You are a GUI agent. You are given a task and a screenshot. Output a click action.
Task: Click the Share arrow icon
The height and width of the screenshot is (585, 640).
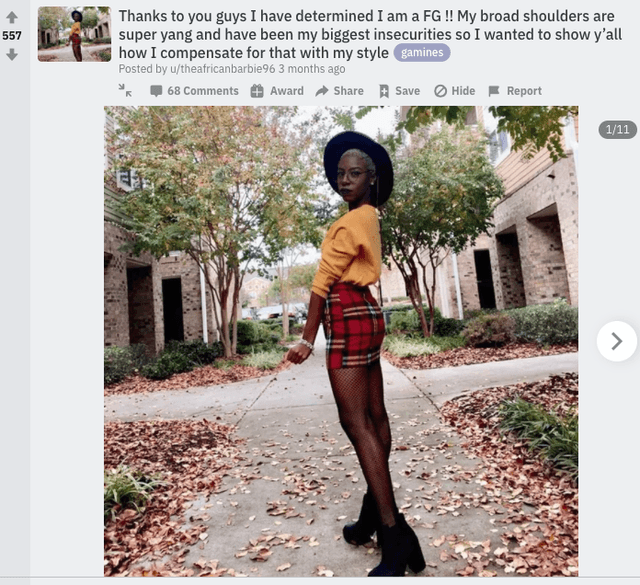(x=322, y=91)
